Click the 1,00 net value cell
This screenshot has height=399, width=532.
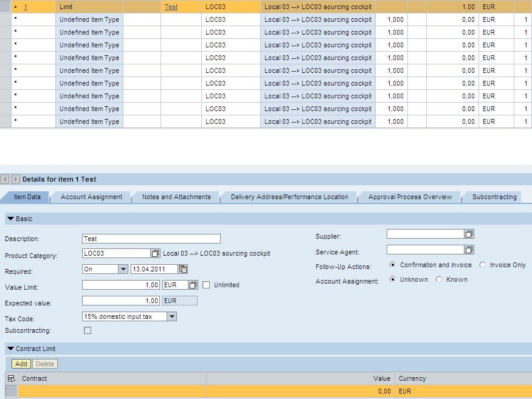452,7
